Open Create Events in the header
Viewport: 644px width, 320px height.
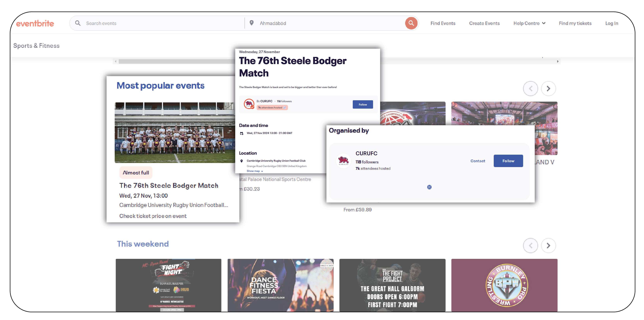(484, 23)
